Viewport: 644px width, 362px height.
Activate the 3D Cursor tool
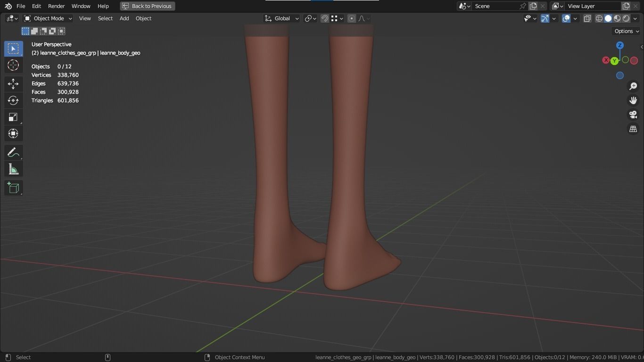pos(13,65)
